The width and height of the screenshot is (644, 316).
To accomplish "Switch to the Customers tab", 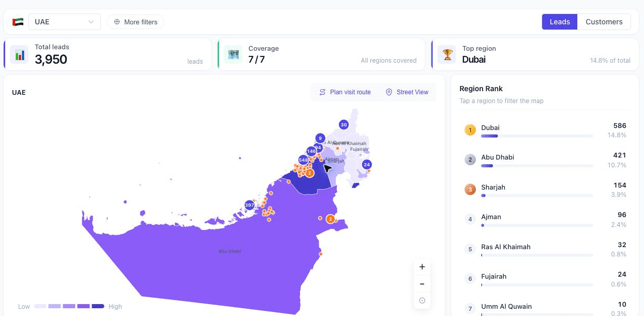I will pyautogui.click(x=604, y=22).
